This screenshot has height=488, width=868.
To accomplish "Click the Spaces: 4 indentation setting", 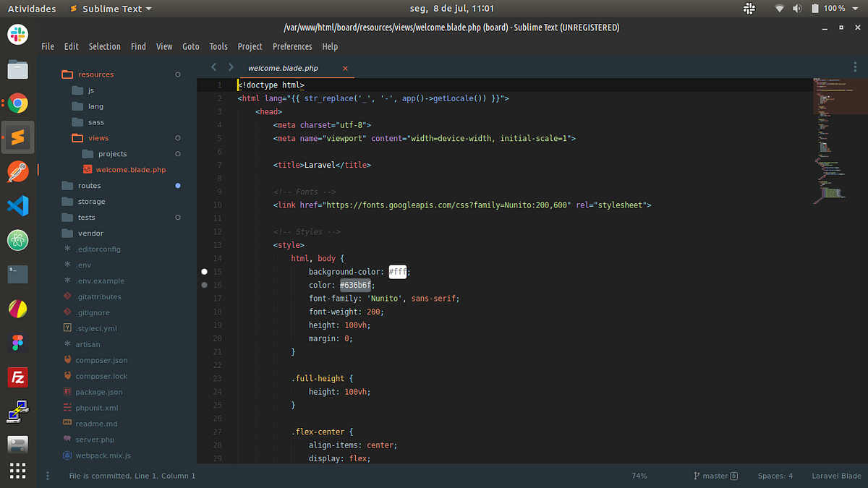I will [x=775, y=476].
